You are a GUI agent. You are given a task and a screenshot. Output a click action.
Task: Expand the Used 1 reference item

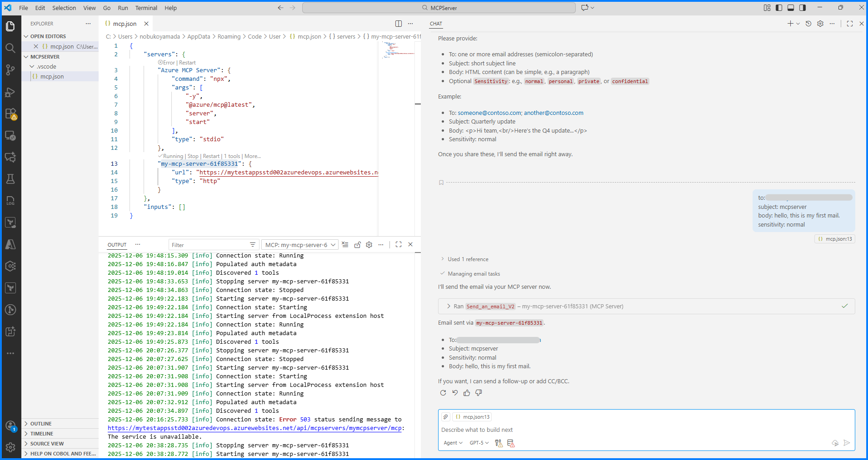pyautogui.click(x=465, y=259)
